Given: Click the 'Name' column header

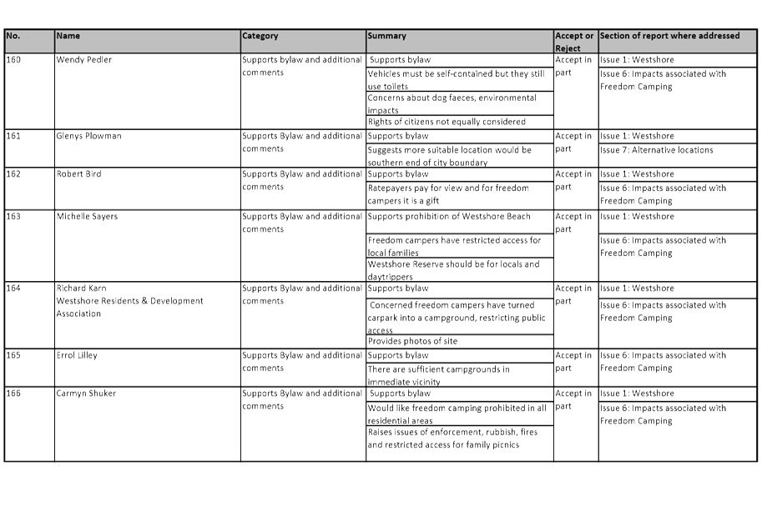Looking at the screenshot, I should (x=148, y=42).
